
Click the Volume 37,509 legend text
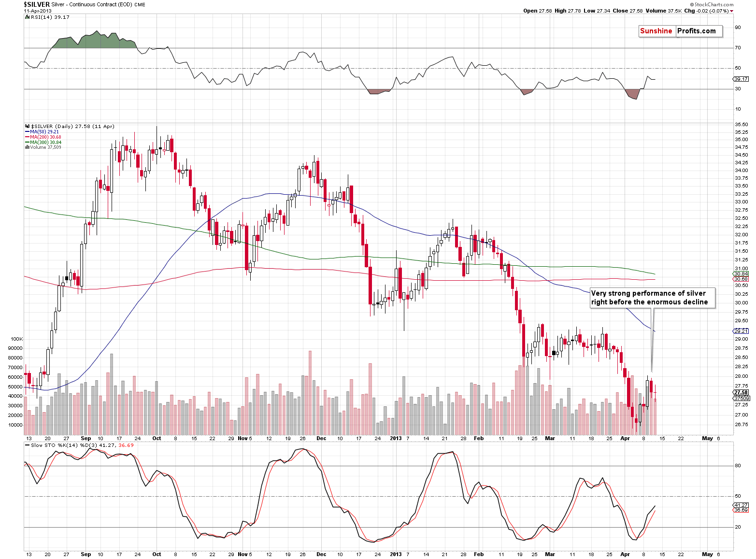(x=45, y=147)
